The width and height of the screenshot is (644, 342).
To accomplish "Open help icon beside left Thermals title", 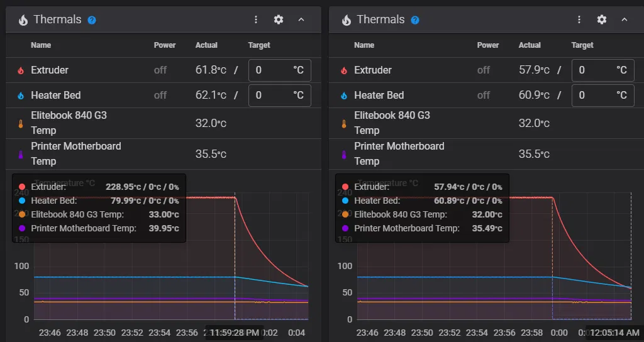I will click(92, 20).
